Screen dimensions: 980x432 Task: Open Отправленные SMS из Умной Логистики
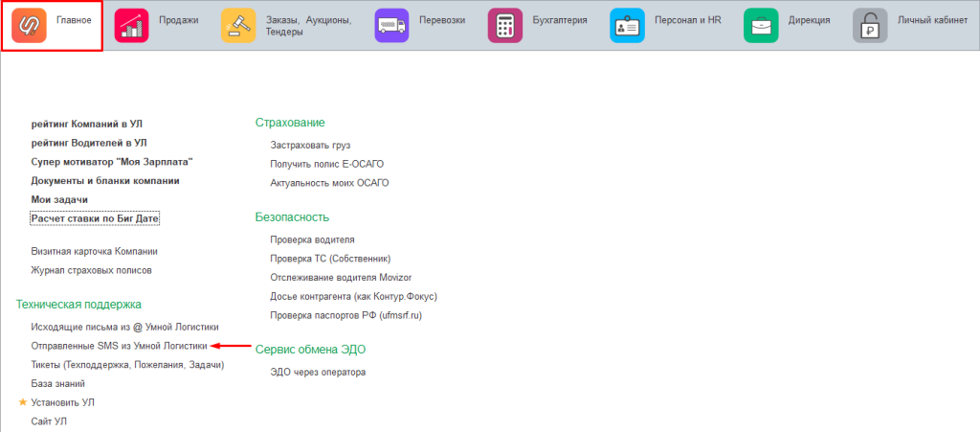click(119, 345)
